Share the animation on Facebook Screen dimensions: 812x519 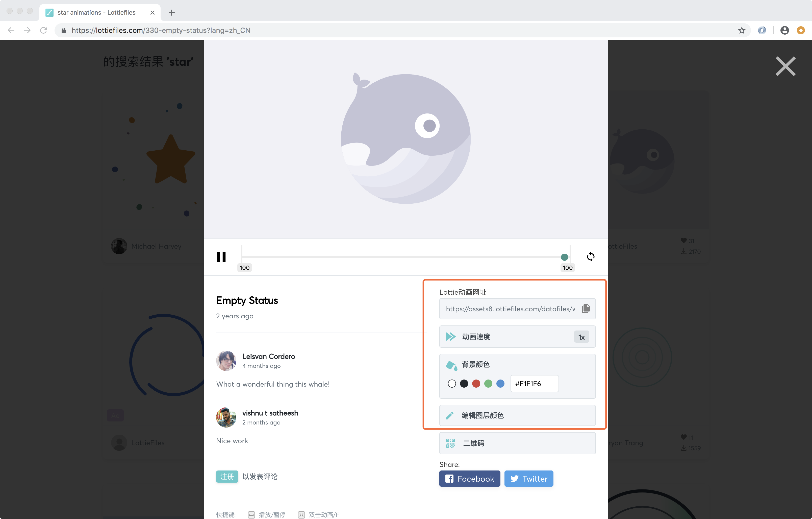point(469,479)
